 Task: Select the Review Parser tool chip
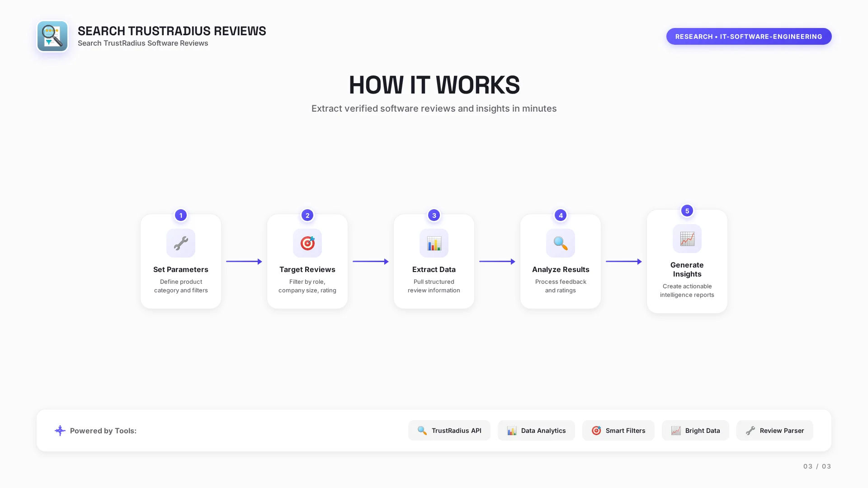click(774, 431)
